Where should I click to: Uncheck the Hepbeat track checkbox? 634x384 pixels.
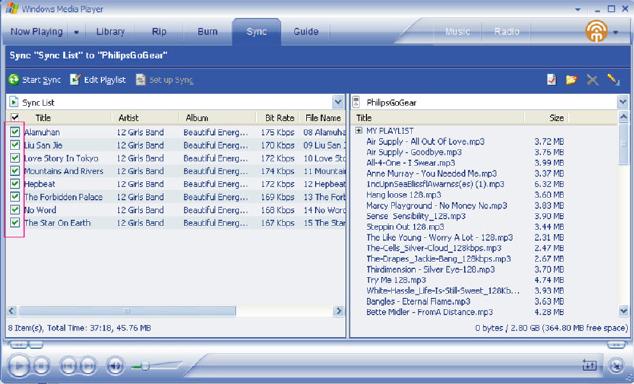tap(15, 184)
